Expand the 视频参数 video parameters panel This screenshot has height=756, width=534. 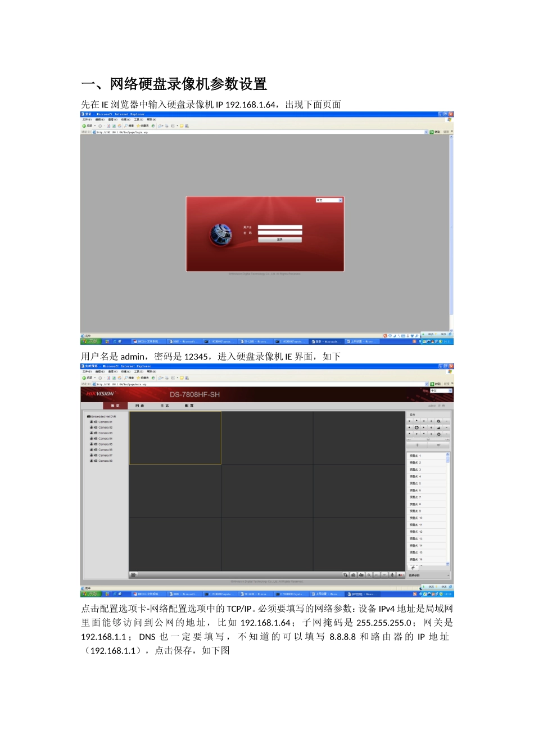(428, 575)
